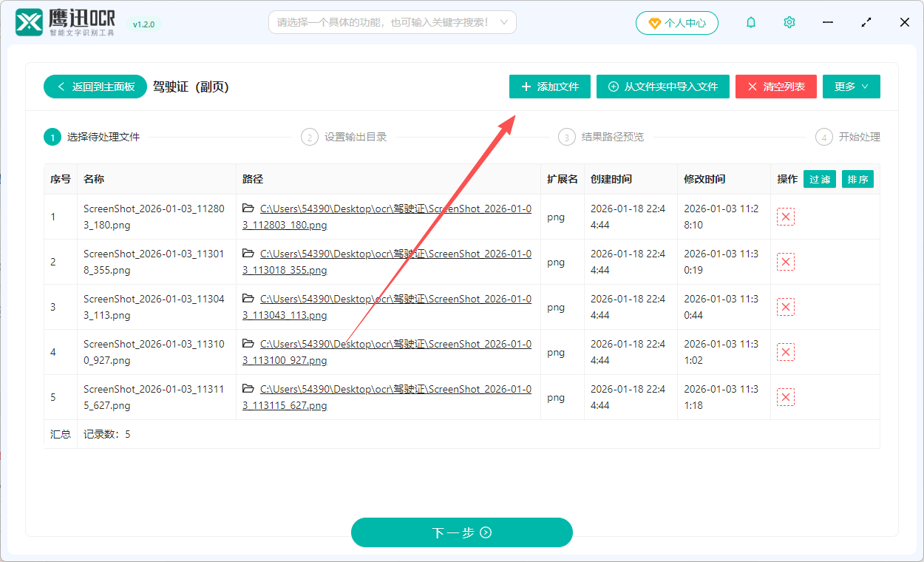
Task: Open the function search dropdown at top
Action: click(x=392, y=22)
